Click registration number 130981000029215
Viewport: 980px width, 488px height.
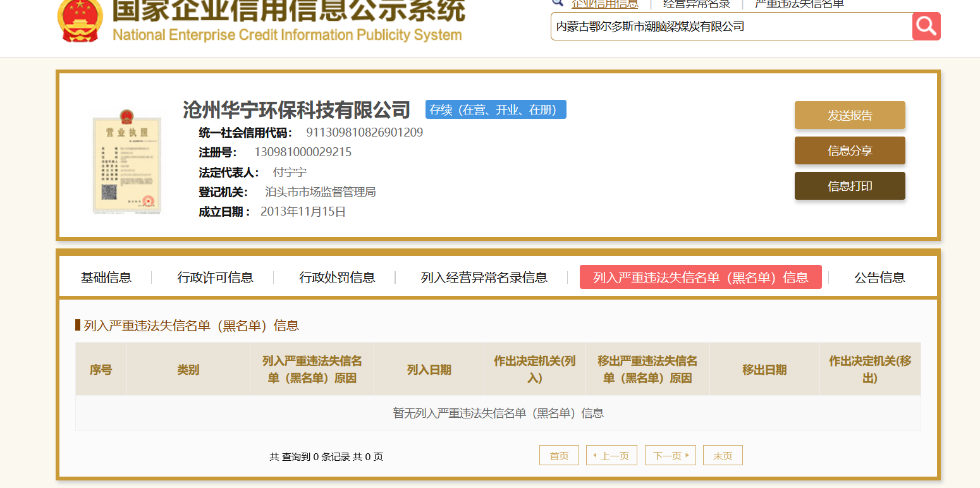click(303, 152)
